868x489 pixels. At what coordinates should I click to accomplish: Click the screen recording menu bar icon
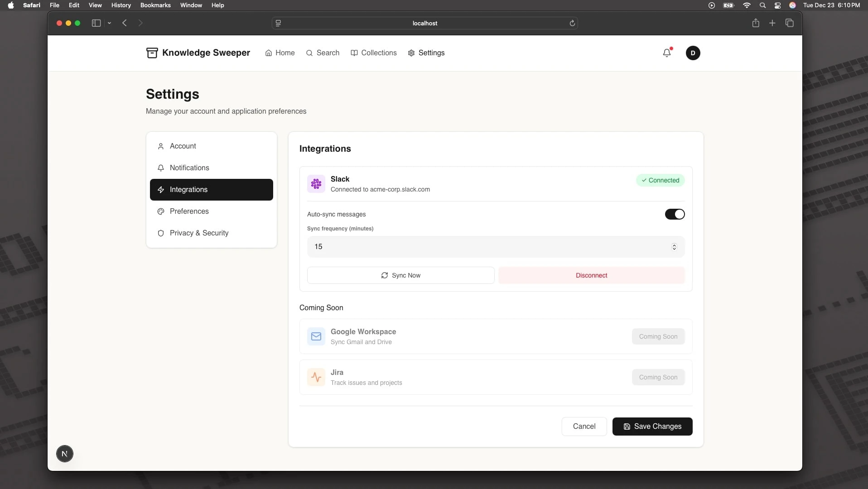click(712, 5)
